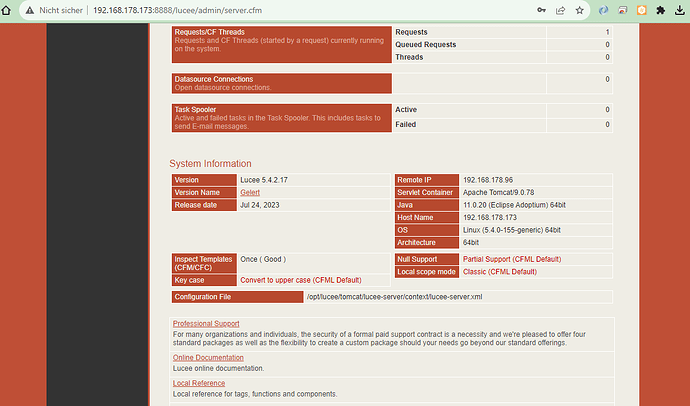Open the saved passwords key icon
The image size is (690, 406).
[541, 10]
